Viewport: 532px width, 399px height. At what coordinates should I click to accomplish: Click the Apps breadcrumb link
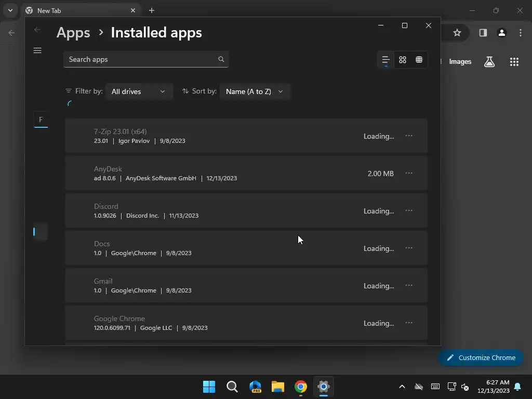(x=73, y=33)
